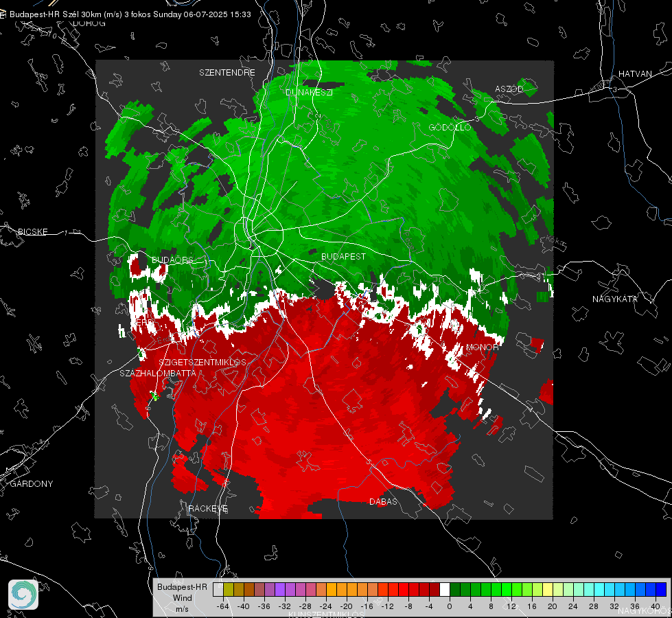The height and width of the screenshot is (618, 672).
Task: Click the 'Budapest-HR Wind m/s' legend label
Action: [x=182, y=598]
